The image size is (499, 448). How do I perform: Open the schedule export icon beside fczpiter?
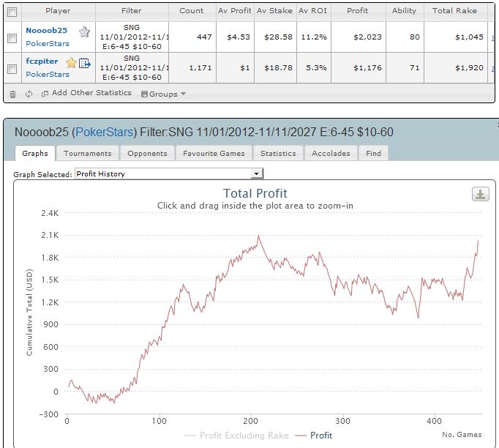pyautogui.click(x=85, y=63)
